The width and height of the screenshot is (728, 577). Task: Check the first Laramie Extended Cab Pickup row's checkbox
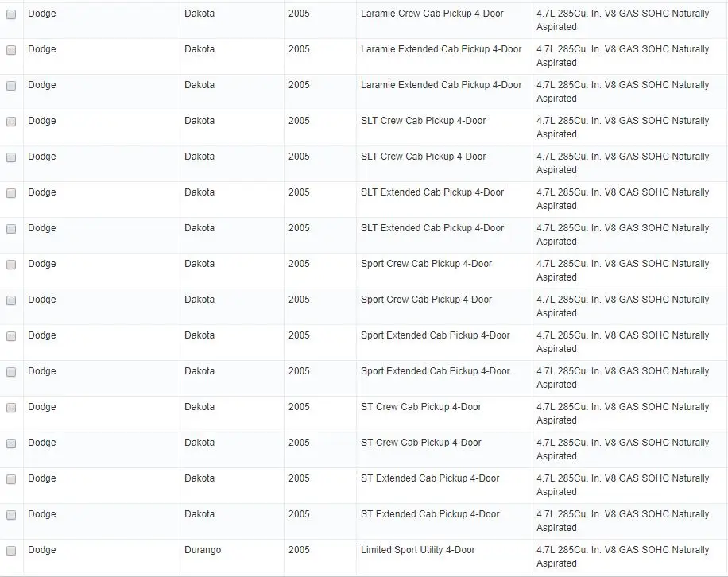tap(11, 50)
